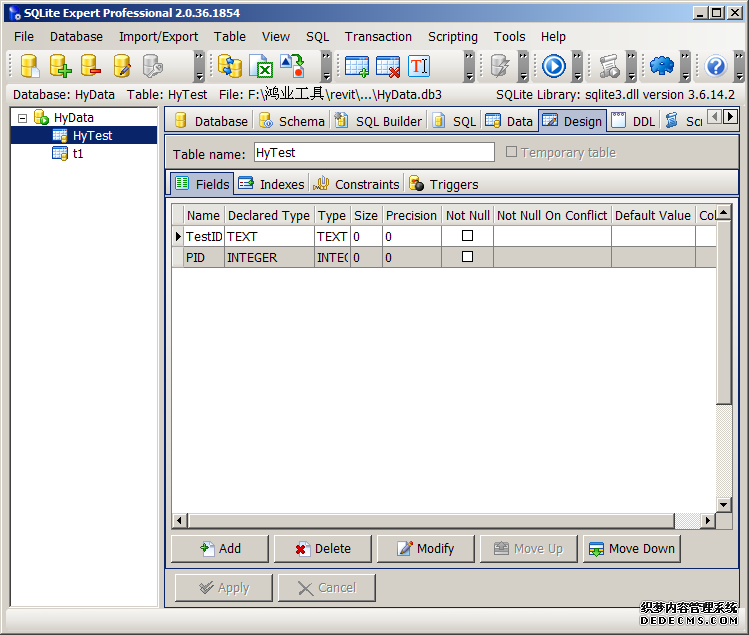749x635 pixels.
Task: Click the rename table toolbar icon
Action: [418, 66]
